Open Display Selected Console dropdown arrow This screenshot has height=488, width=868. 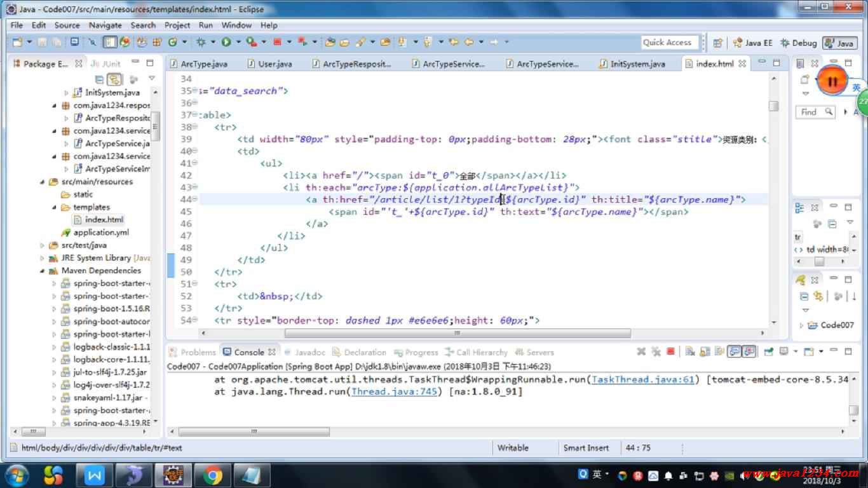coord(794,351)
